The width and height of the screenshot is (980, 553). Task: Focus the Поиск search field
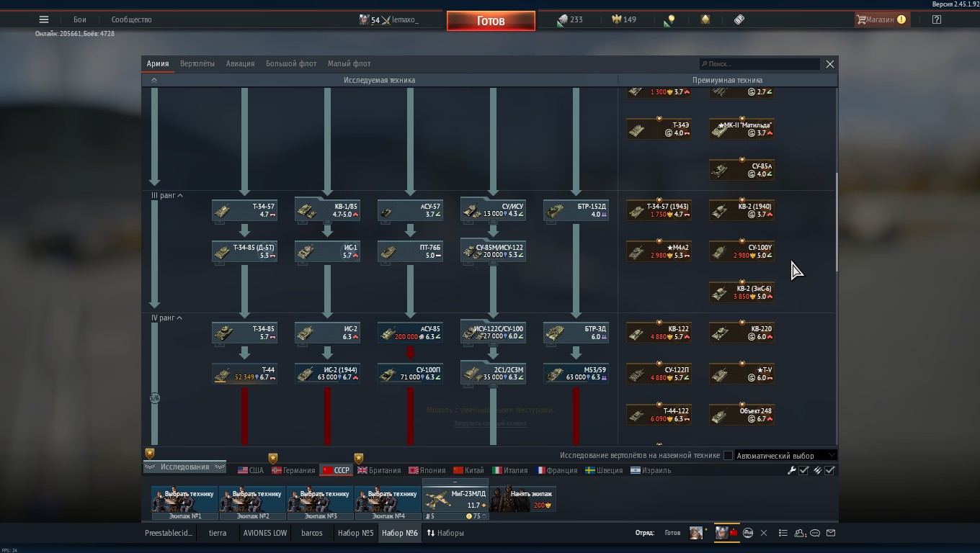759,64
